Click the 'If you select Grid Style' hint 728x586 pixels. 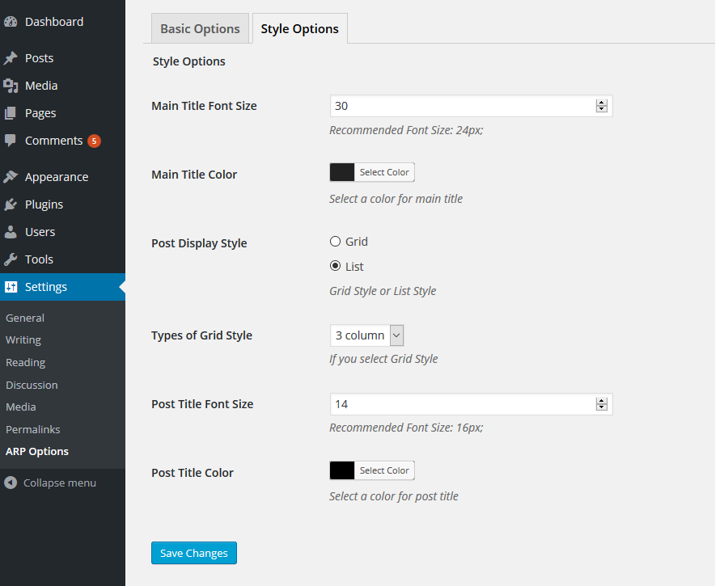(x=383, y=359)
